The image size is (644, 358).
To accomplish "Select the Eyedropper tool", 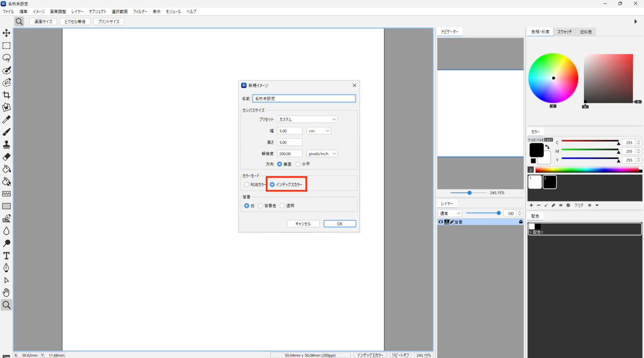I will (6, 120).
